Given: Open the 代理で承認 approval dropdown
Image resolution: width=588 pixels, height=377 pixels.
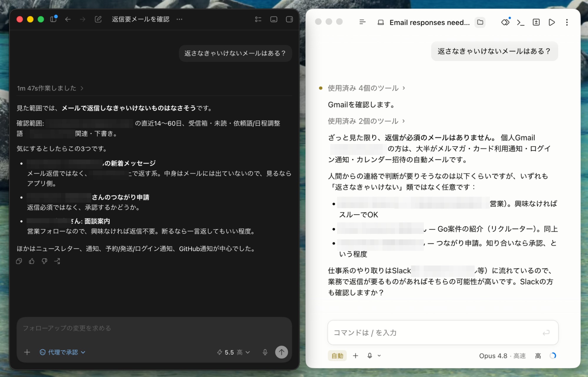Looking at the screenshot, I should pos(62,352).
